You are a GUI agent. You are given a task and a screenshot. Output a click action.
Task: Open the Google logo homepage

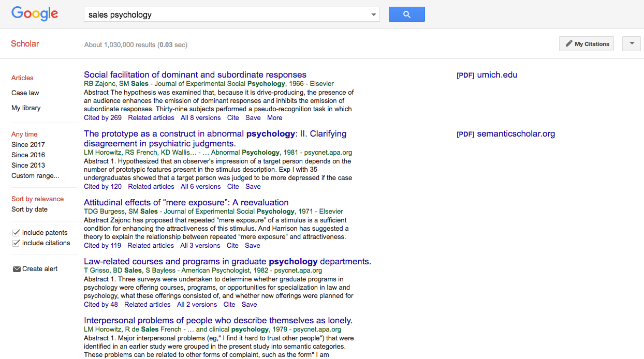(x=35, y=14)
